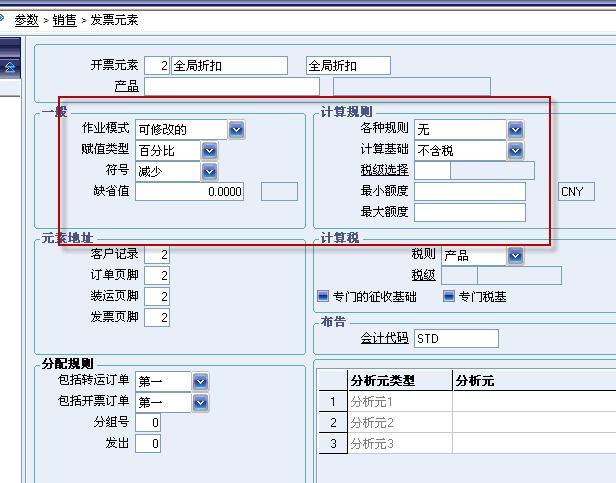Screen dimensions: 616x483
Task: Open the 符号 dropdown list
Action: pyautogui.click(x=209, y=171)
